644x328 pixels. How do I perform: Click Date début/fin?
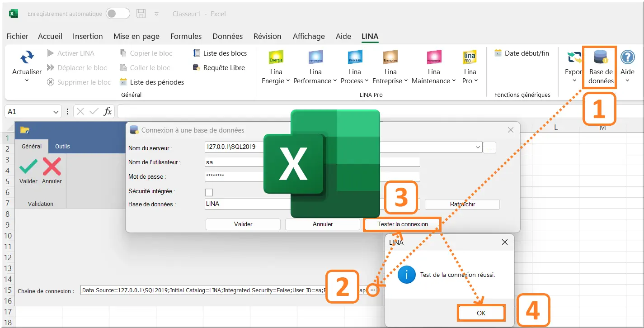(522, 53)
